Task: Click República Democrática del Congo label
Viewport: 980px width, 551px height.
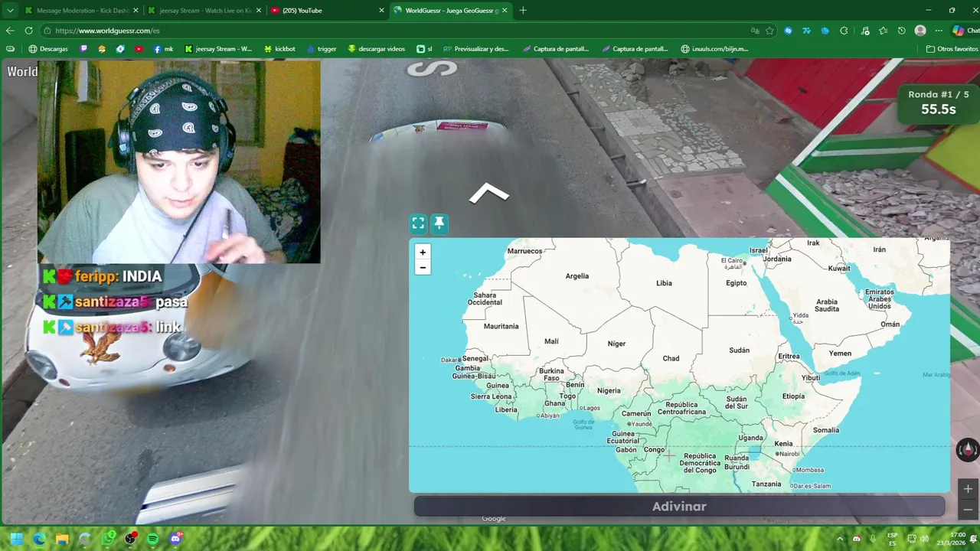Action: [700, 463]
